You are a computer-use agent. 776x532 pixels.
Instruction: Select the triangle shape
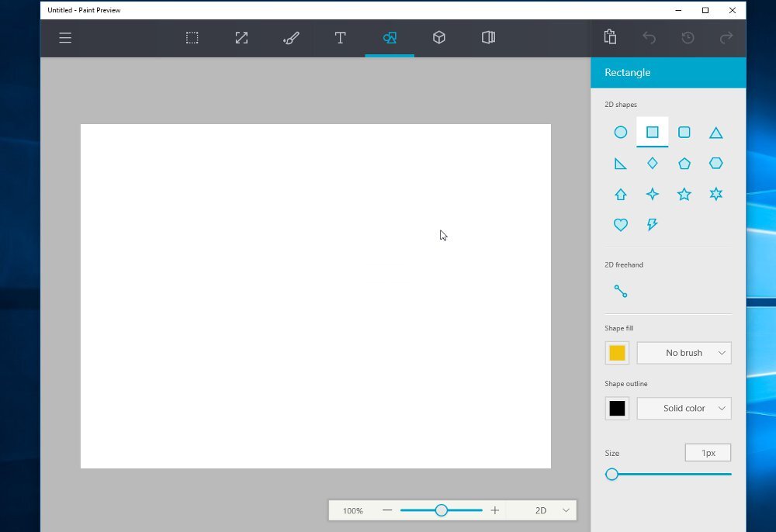click(715, 133)
